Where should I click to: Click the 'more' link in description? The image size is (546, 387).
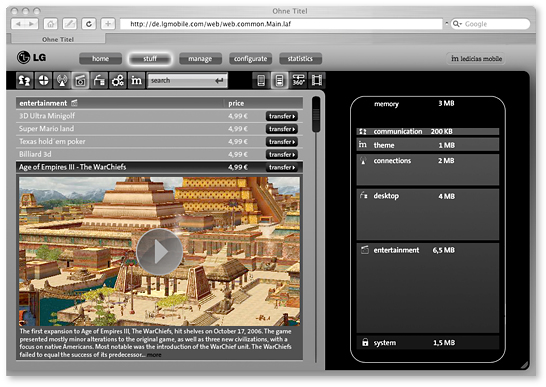point(154,355)
